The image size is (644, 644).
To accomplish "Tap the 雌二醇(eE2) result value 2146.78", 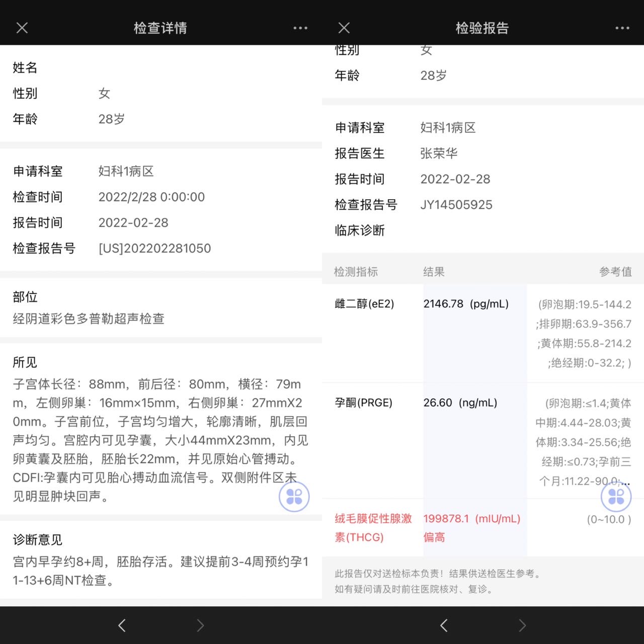I will (x=443, y=304).
